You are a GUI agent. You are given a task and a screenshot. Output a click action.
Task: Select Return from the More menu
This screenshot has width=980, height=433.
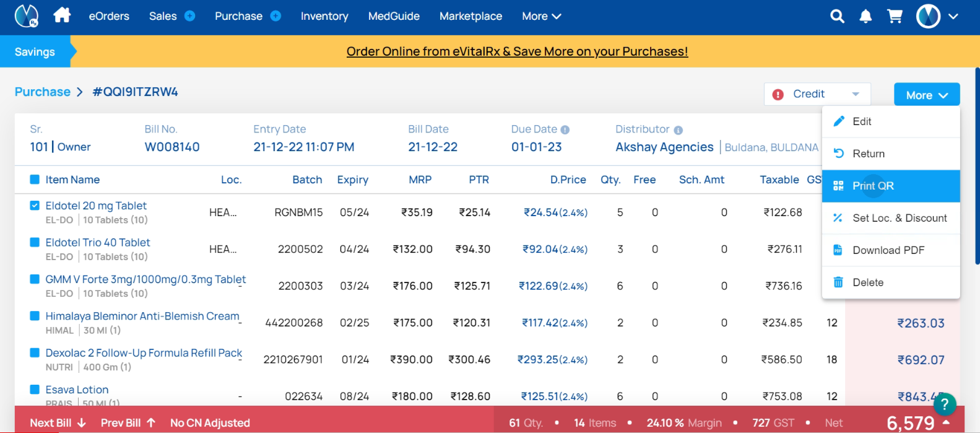click(891, 154)
